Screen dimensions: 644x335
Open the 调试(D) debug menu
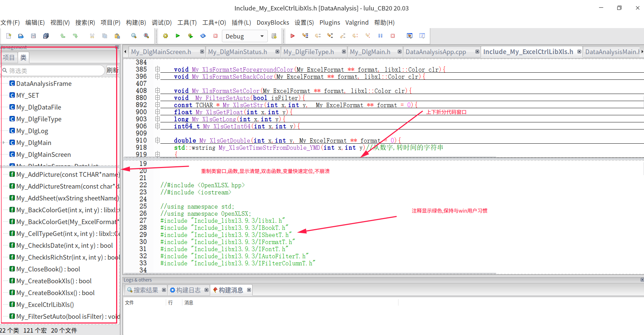(x=161, y=23)
